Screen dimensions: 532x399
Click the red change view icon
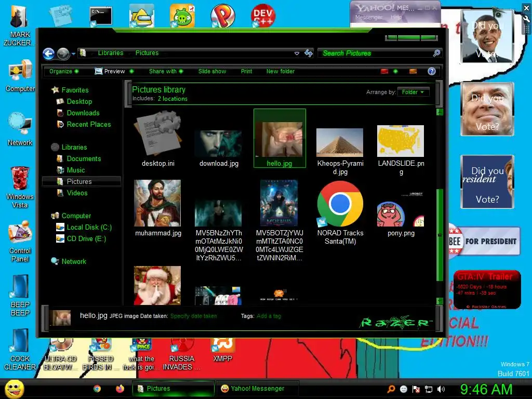coord(384,71)
